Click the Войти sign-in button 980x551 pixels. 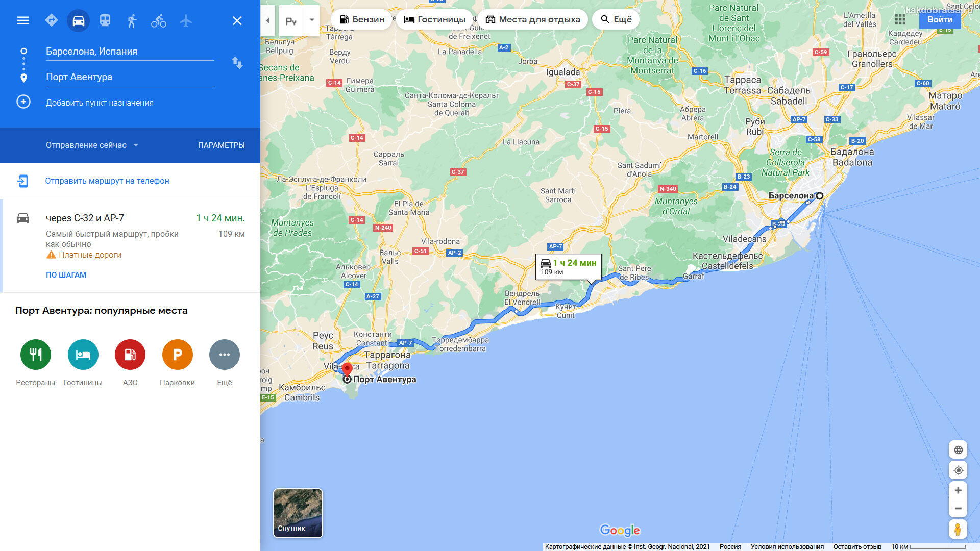click(x=940, y=19)
